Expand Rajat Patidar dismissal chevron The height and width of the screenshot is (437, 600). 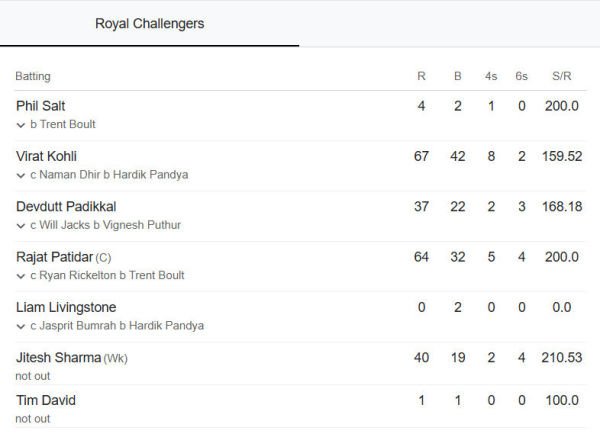[21, 276]
